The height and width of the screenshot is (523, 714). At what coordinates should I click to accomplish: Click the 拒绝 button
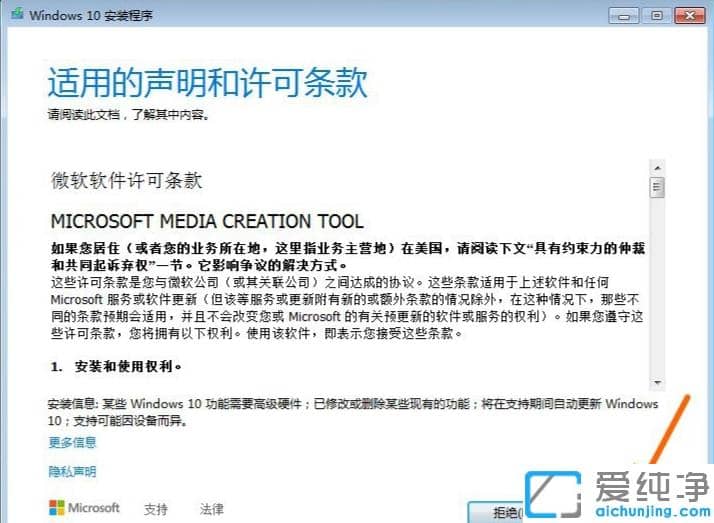[496, 513]
